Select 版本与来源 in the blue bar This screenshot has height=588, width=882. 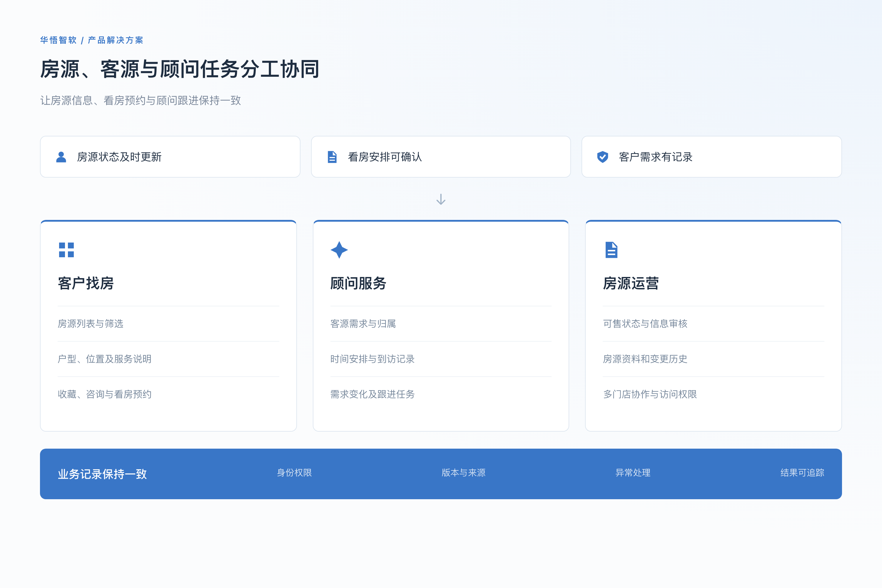464,472
